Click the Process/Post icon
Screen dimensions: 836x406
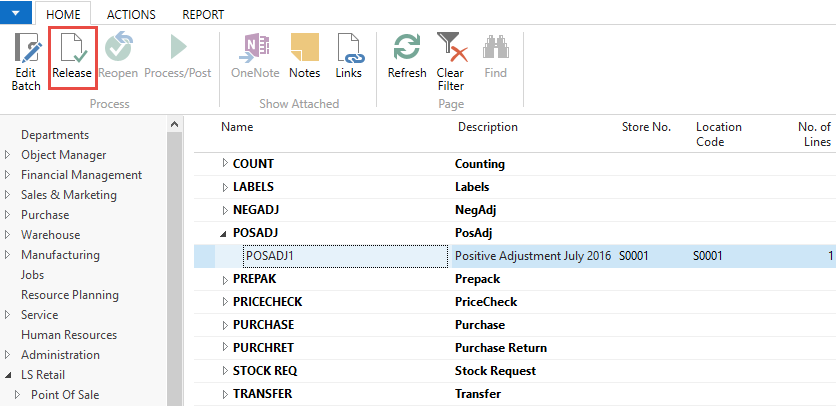(x=177, y=50)
